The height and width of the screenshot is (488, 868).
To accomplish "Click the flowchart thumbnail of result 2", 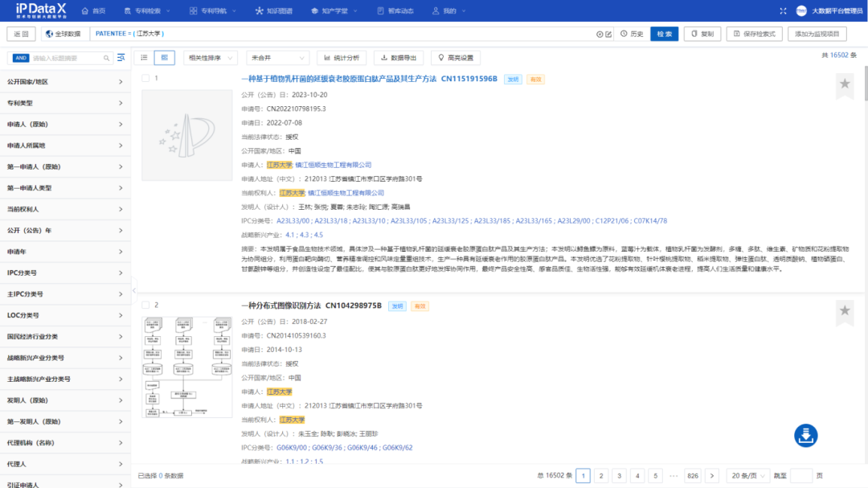I will click(x=187, y=367).
